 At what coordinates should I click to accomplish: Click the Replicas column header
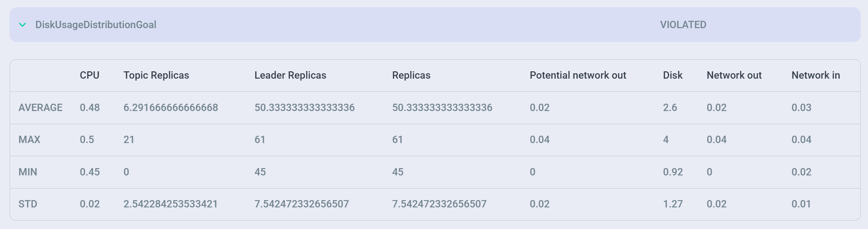(411, 76)
